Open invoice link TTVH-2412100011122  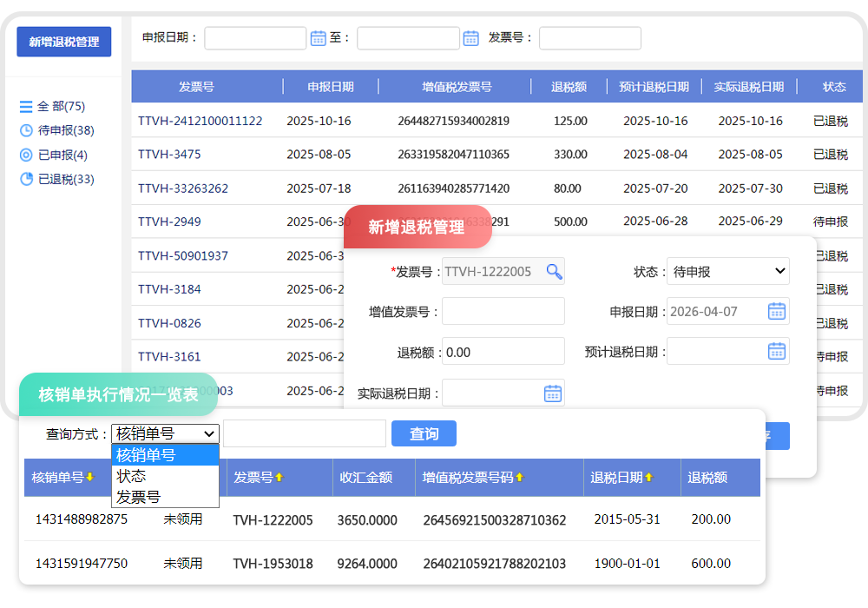point(200,121)
